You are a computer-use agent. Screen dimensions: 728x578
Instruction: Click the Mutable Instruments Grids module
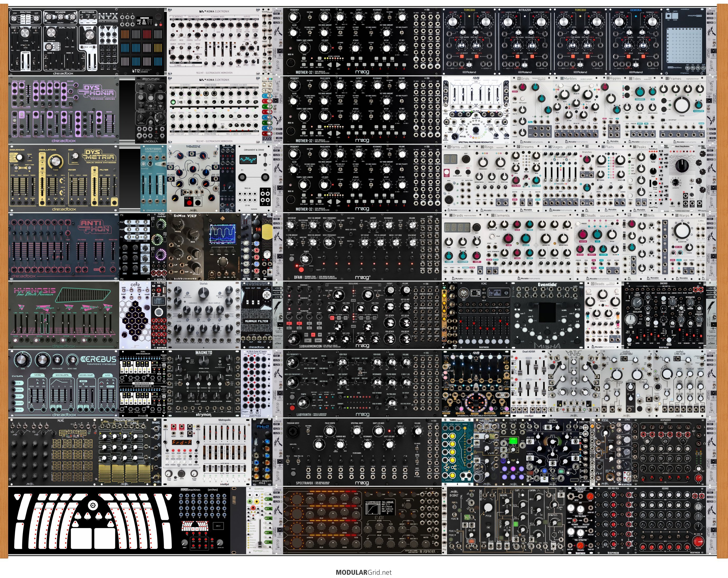click(532, 110)
